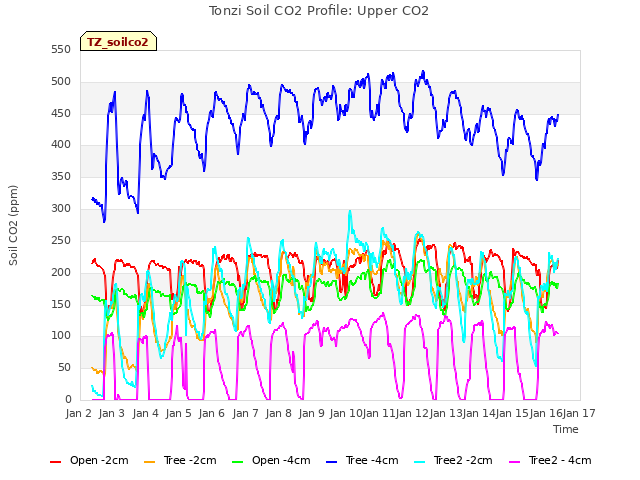The width and height of the screenshot is (640, 480).
Task: Select the Open -4cm legend label
Action: [x=281, y=460]
